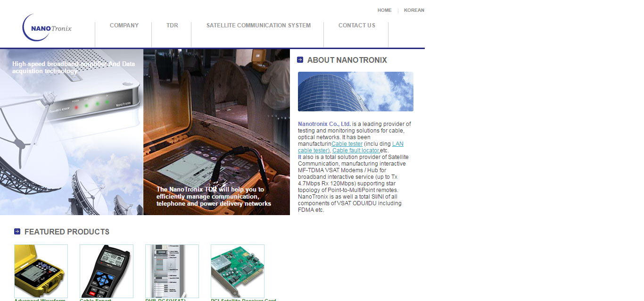Screen dimensions: 644x301
Task: Click the arrow icon beside Featured Products
Action: (x=17, y=231)
